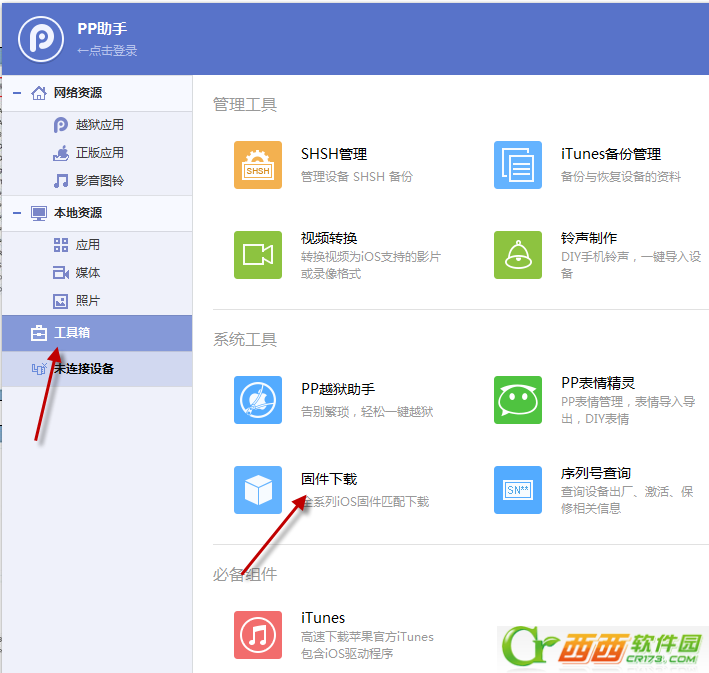This screenshot has height=673, width=709.
Task: Select 网络资源 heading text
Action: pos(78,93)
